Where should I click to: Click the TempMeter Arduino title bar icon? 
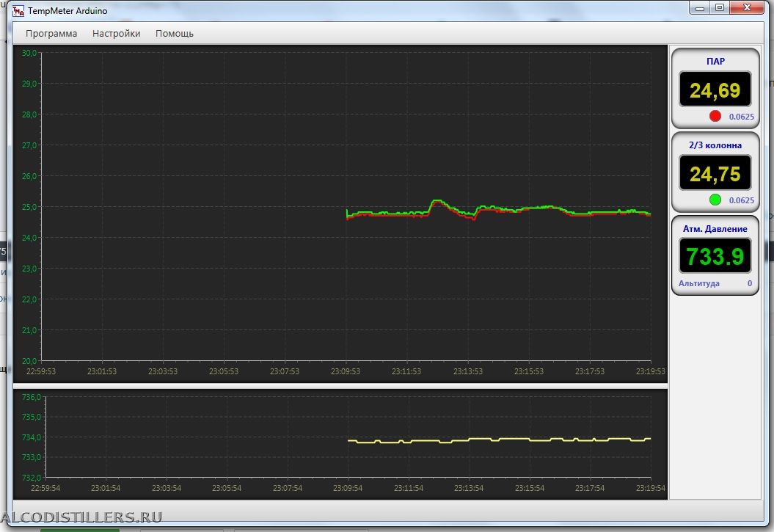tap(18, 10)
